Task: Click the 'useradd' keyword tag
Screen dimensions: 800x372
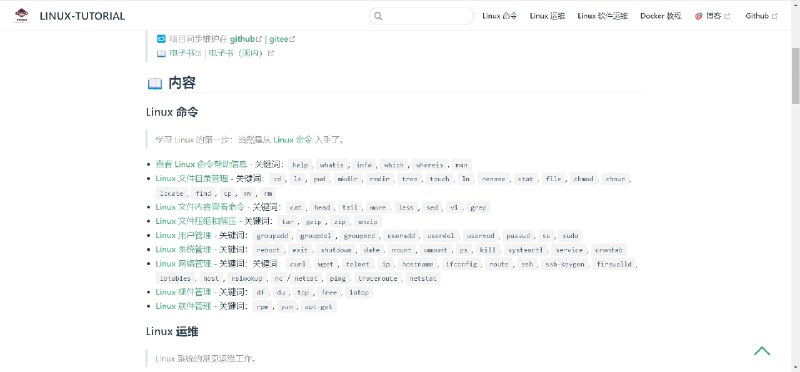Action: pyautogui.click(x=401, y=236)
